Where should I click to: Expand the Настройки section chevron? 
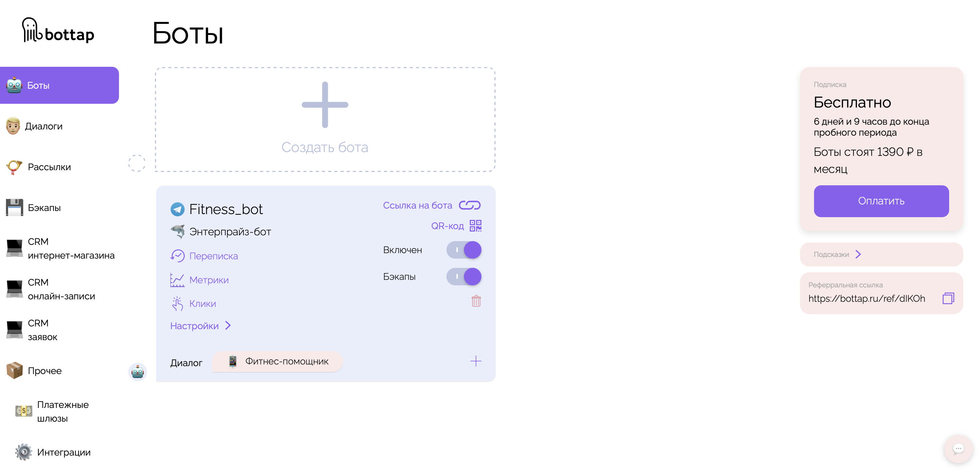[x=228, y=326]
